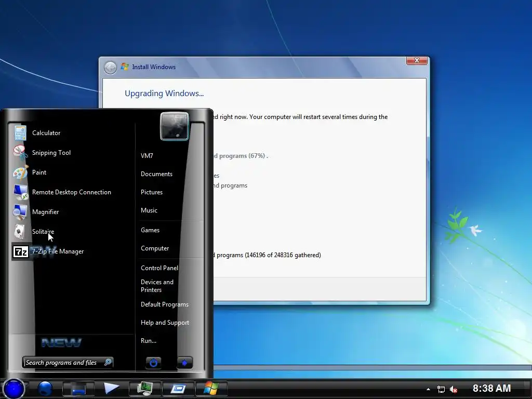The height and width of the screenshot is (399, 532).
Task: Open the VM7 user folder link
Action: pos(147,156)
